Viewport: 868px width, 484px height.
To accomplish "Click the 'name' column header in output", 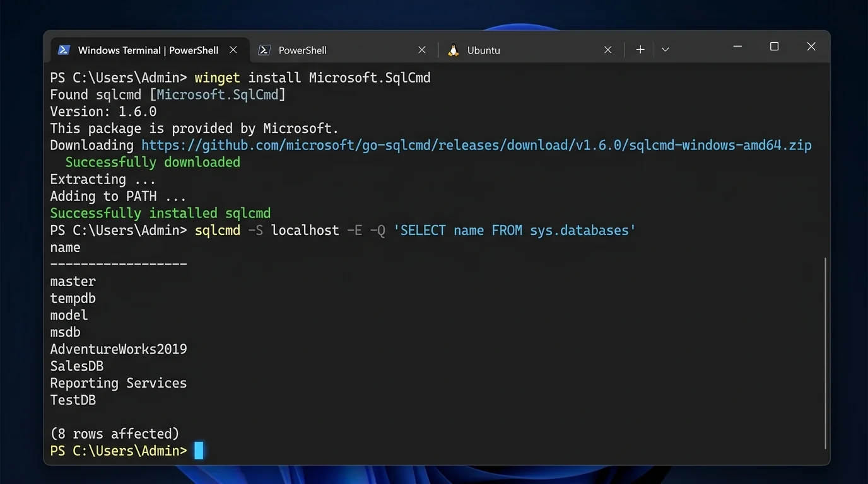I will tap(66, 247).
